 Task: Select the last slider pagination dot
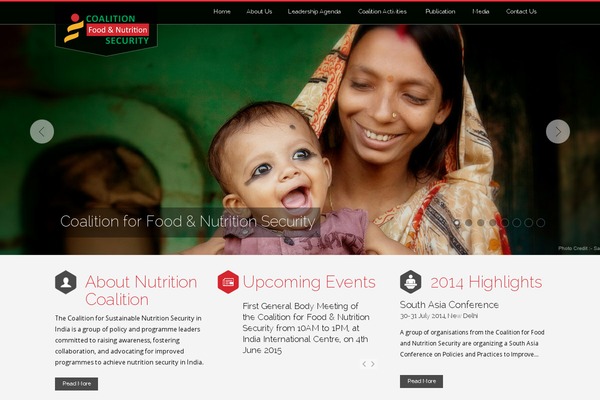pyautogui.click(x=541, y=222)
